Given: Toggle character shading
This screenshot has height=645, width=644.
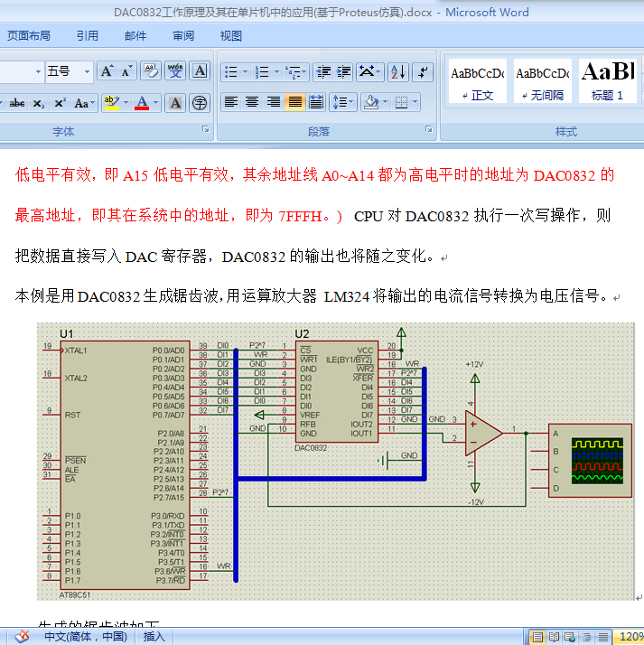Looking at the screenshot, I should coord(175,103).
